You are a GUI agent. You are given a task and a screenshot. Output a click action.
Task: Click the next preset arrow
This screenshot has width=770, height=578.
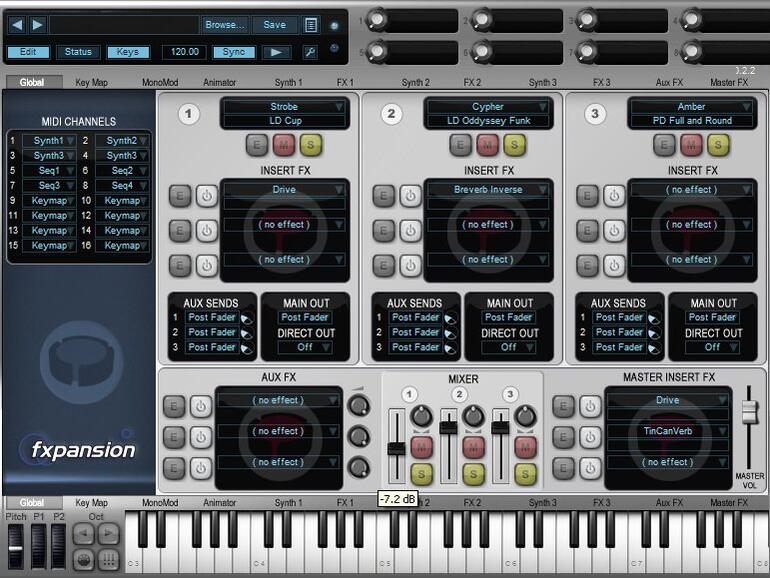pos(37,25)
